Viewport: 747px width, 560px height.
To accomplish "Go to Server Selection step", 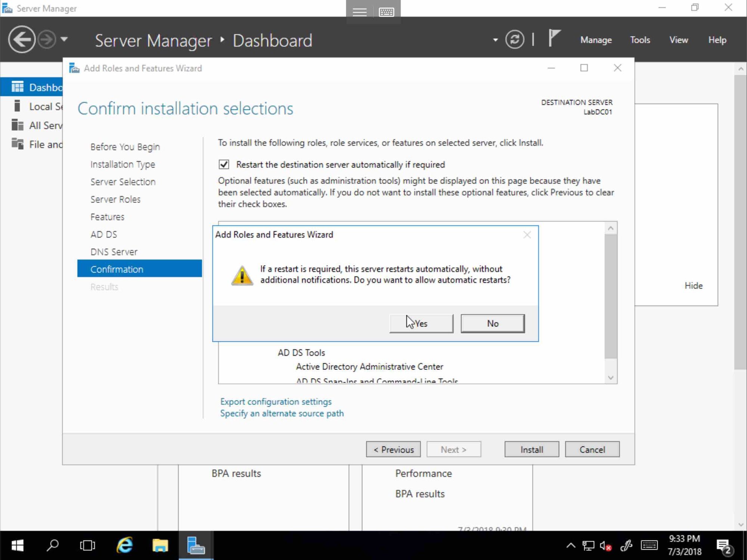I will (x=123, y=182).
